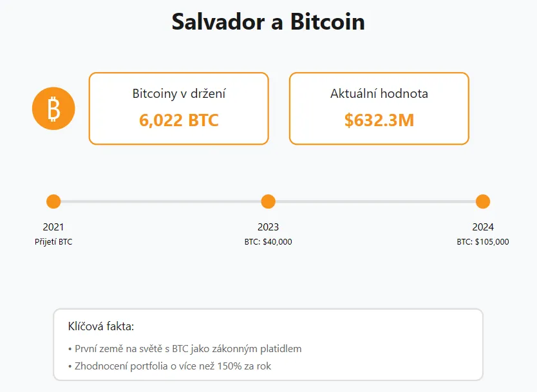Click the 2023 year label
537x392 pixels.
coord(268,227)
